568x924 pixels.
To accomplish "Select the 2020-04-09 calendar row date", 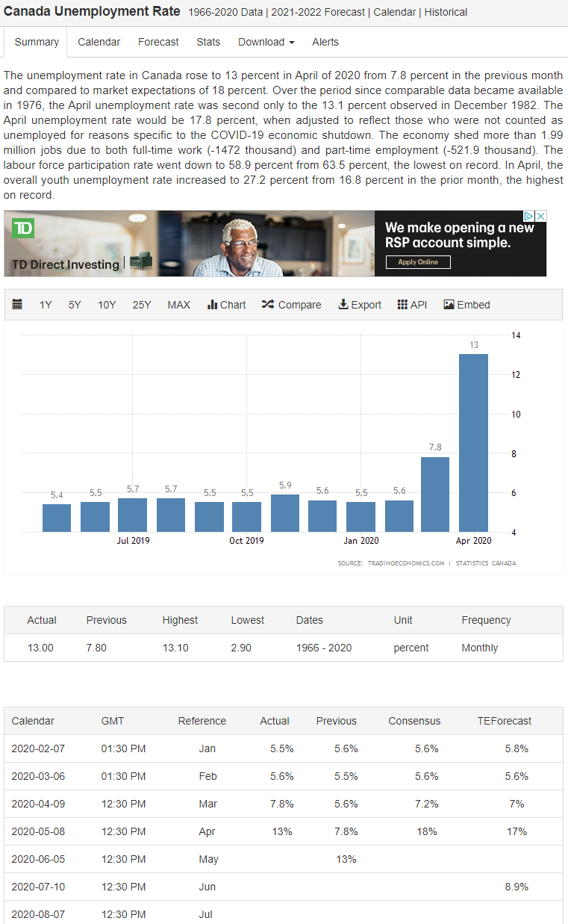I will (x=38, y=804).
